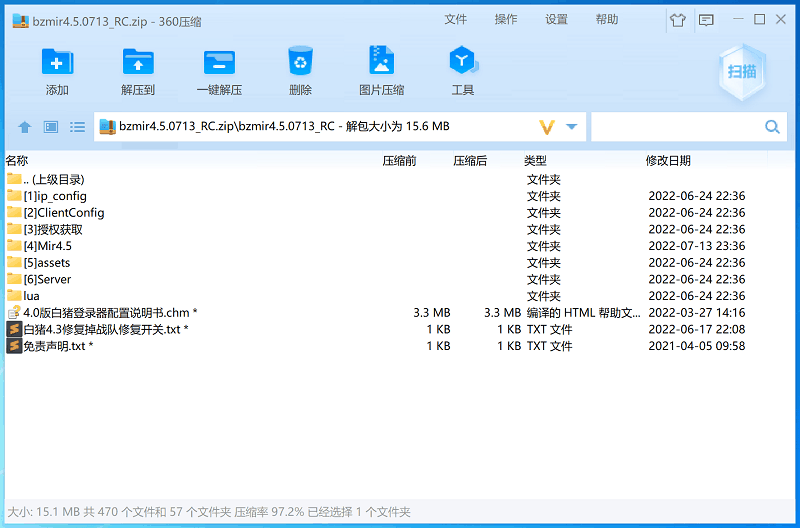Click the date 2022-06-17 22:08
The height and width of the screenshot is (528, 800).
click(x=696, y=330)
